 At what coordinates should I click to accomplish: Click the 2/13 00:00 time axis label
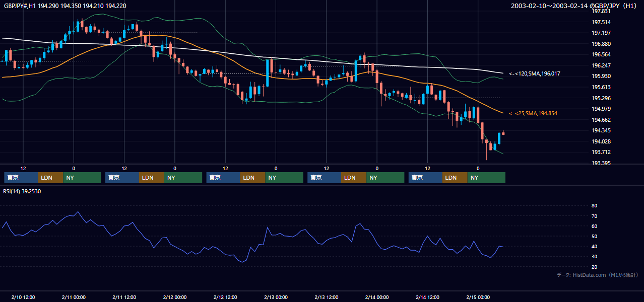[276, 297]
